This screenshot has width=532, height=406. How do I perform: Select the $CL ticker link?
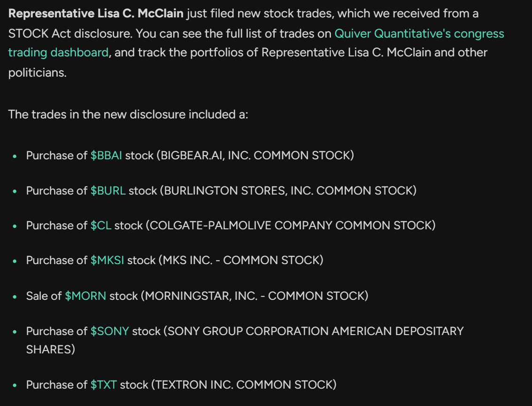(x=101, y=226)
